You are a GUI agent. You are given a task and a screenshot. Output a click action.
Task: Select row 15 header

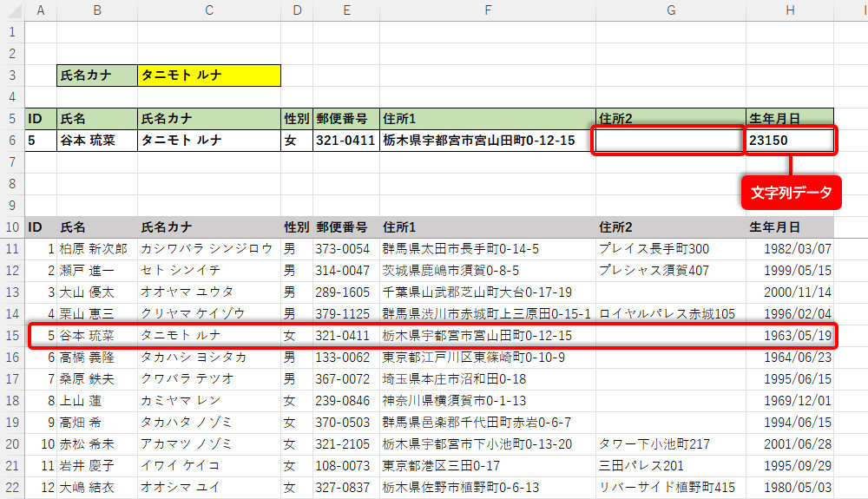(12, 335)
